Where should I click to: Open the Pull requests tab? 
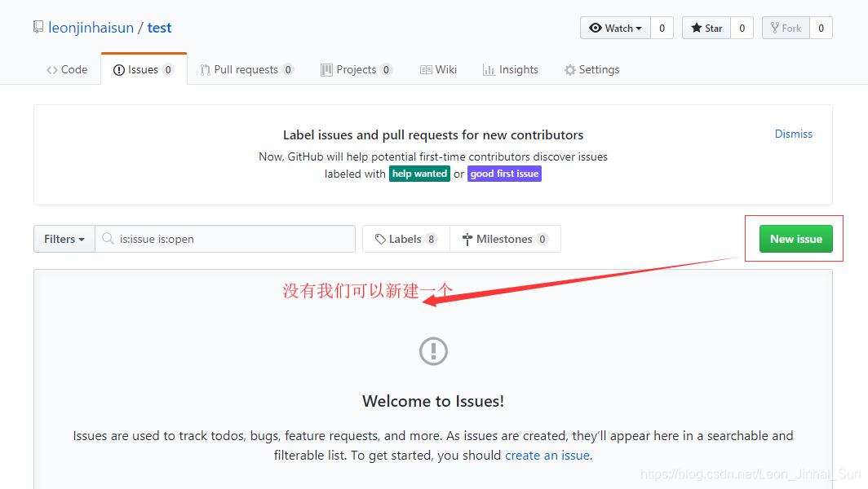(x=247, y=70)
